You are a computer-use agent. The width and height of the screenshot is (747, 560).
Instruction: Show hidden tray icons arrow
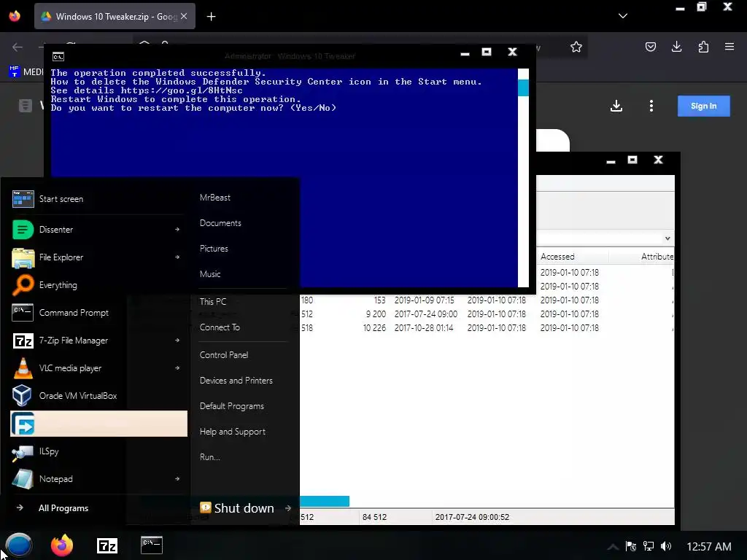613,547
